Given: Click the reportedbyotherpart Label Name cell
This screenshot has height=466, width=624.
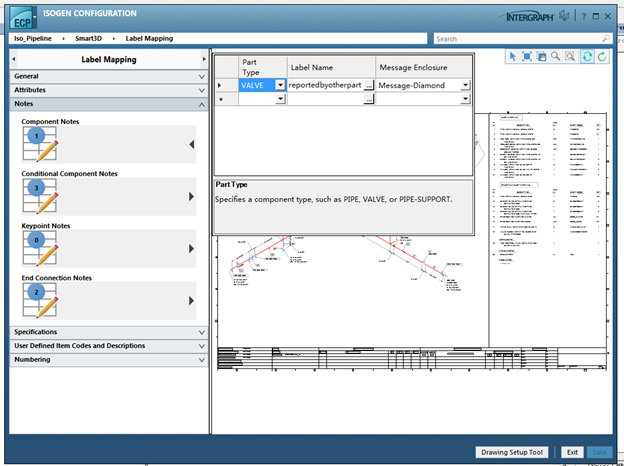Looking at the screenshot, I should click(x=326, y=85).
